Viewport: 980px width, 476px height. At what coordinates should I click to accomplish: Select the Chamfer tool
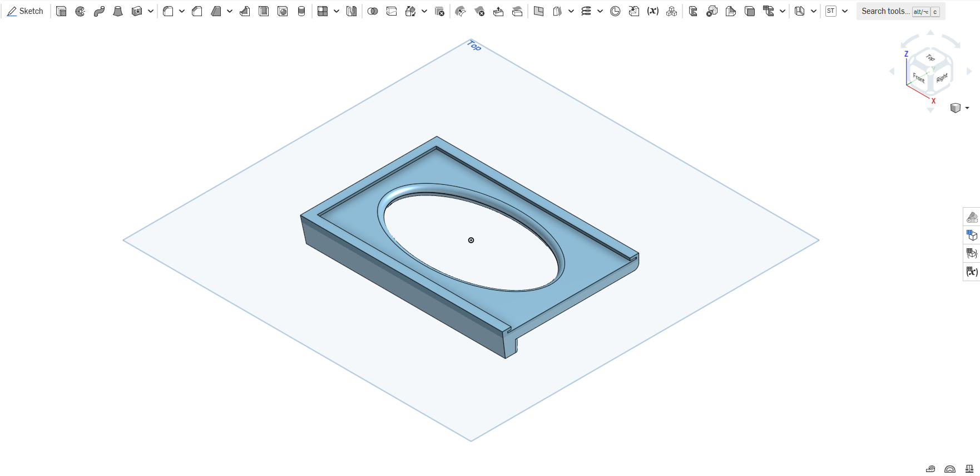pyautogui.click(x=197, y=11)
